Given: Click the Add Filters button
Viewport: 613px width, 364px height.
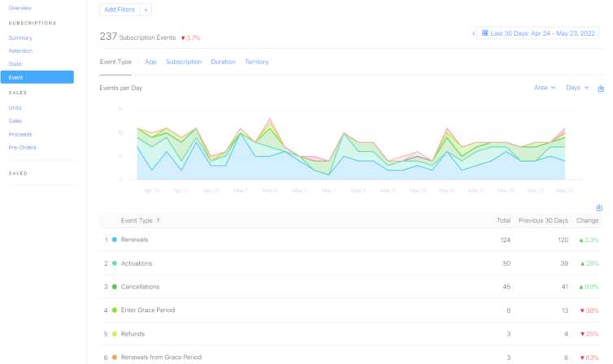Looking at the screenshot, I should 120,10.
